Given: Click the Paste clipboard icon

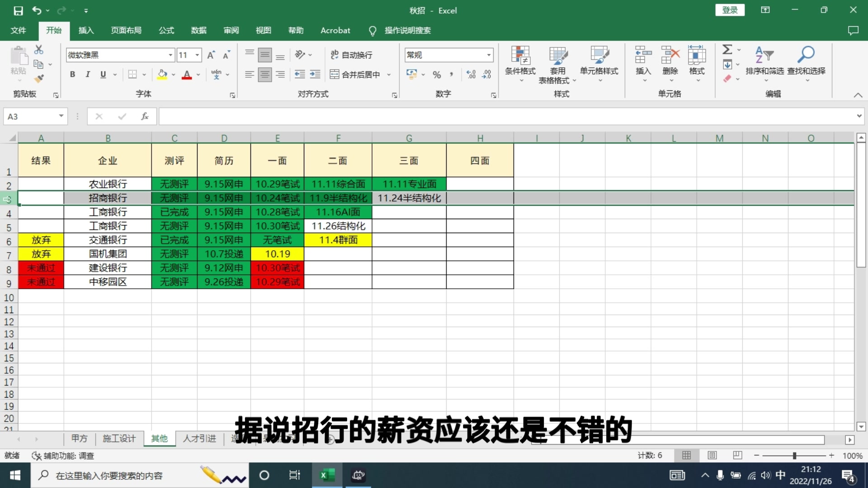Looking at the screenshot, I should [x=19, y=55].
